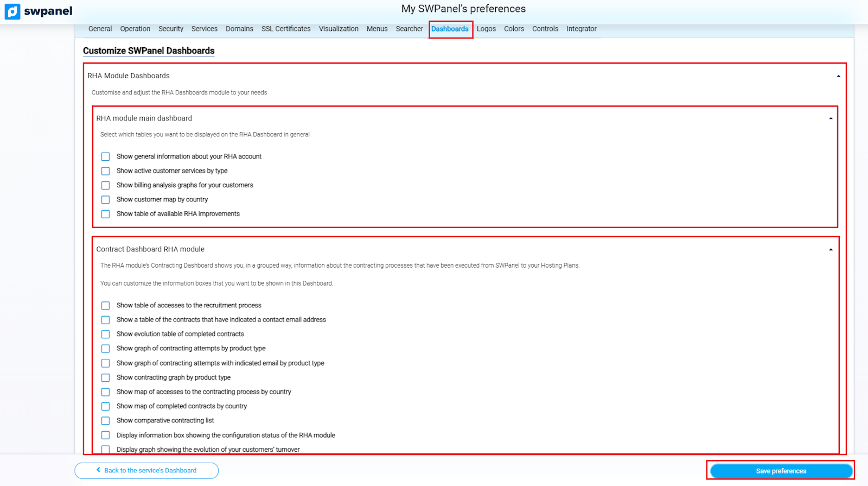Collapse the RHA Module Dashboards section
This screenshot has width=868, height=486.
(838, 76)
